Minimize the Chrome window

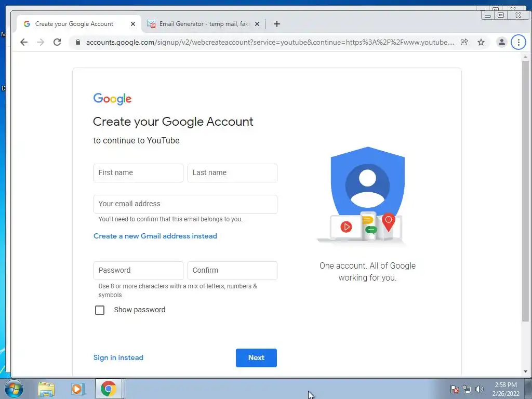click(x=488, y=15)
